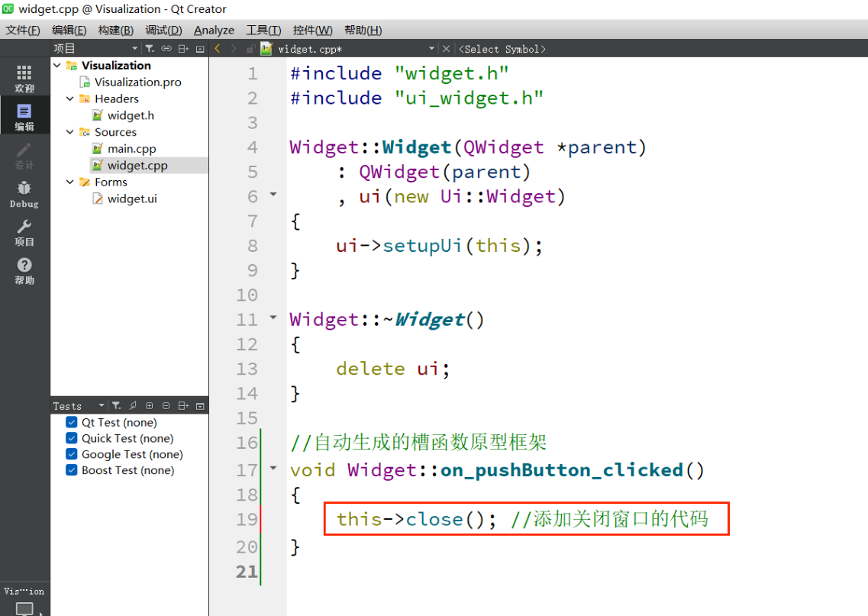
Task: Open the Debug mode
Action: [24, 194]
